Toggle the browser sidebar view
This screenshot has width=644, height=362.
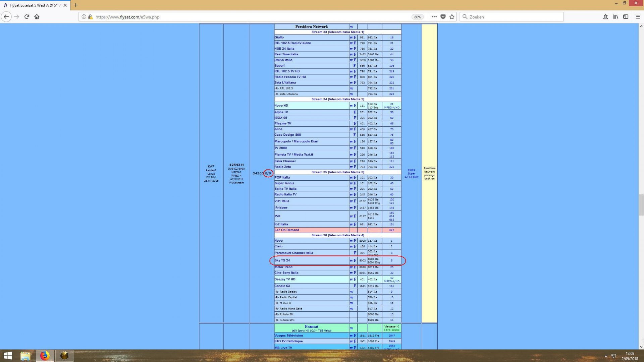(x=625, y=17)
